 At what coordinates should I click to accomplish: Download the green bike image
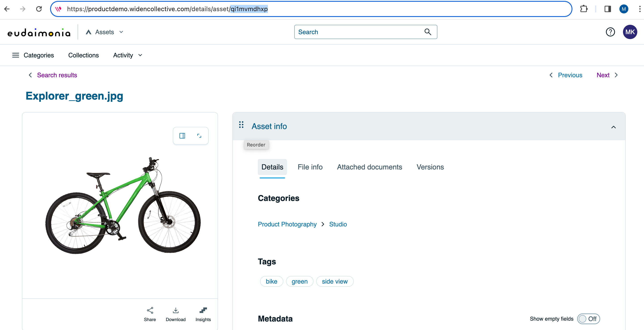pyautogui.click(x=176, y=314)
